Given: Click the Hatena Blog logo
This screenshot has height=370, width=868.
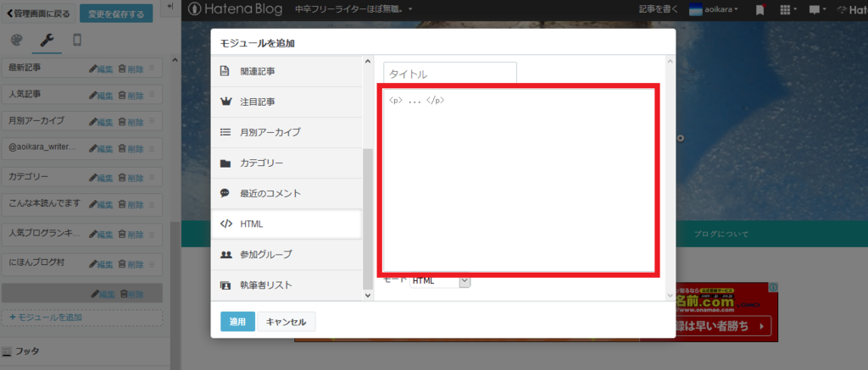Looking at the screenshot, I should click(x=235, y=9).
